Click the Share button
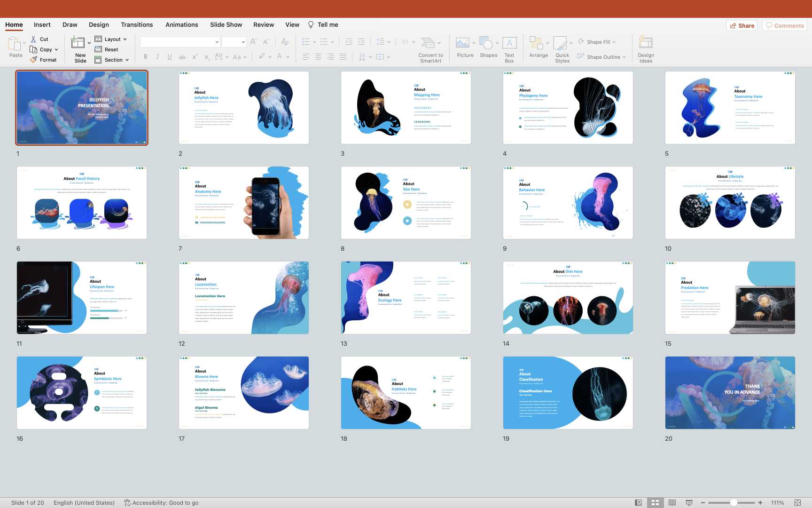This screenshot has height=508, width=812. pos(742,25)
